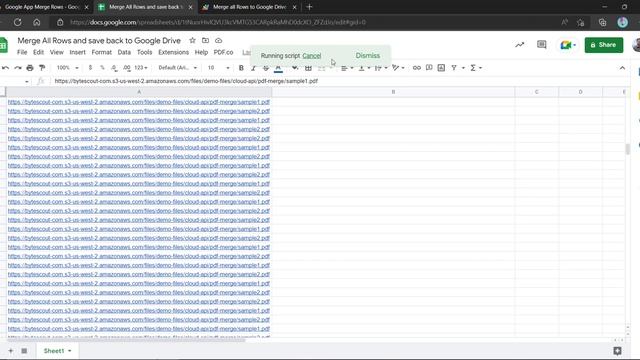Toggle italic formatting

tap(253, 68)
